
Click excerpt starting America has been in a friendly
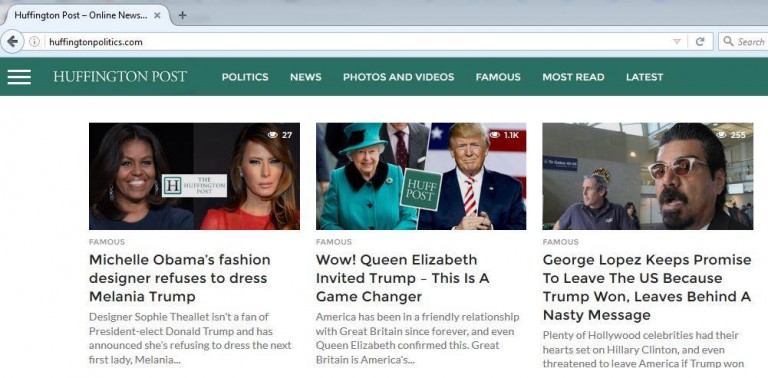click(x=417, y=338)
